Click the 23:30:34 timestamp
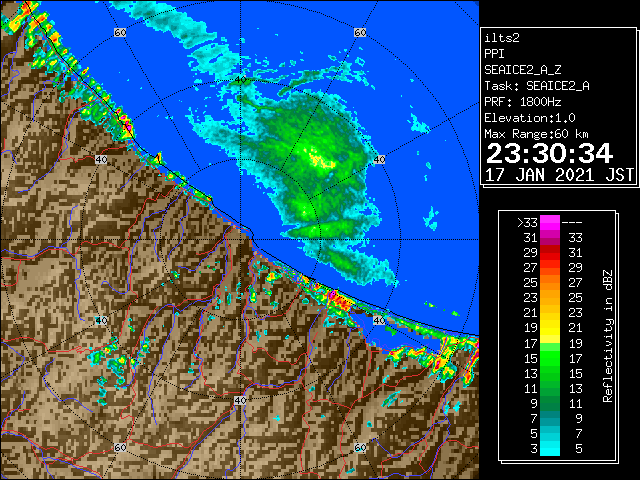This screenshot has height=480, width=640. point(549,153)
